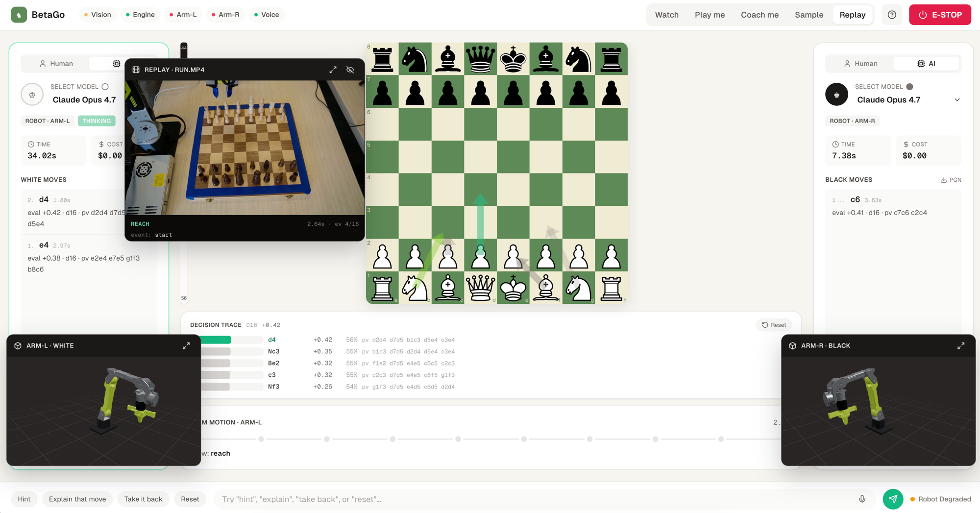Click the Vision status indicator
This screenshot has width=980, height=513.
coord(98,15)
